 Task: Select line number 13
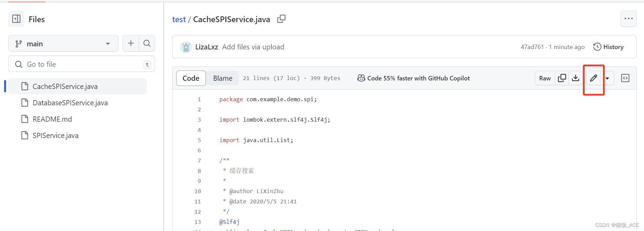198,222
